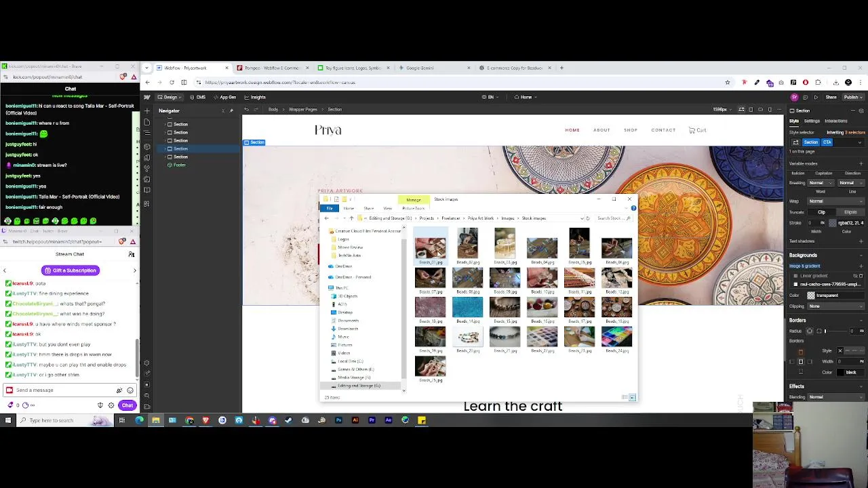868x488 pixels.
Task: Open Photoshop from the taskbar
Action: point(338,420)
